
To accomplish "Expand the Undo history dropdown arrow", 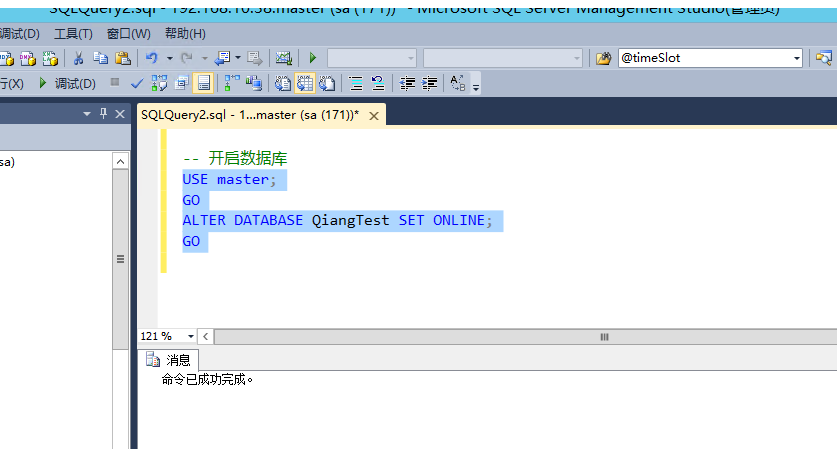I will click(169, 58).
